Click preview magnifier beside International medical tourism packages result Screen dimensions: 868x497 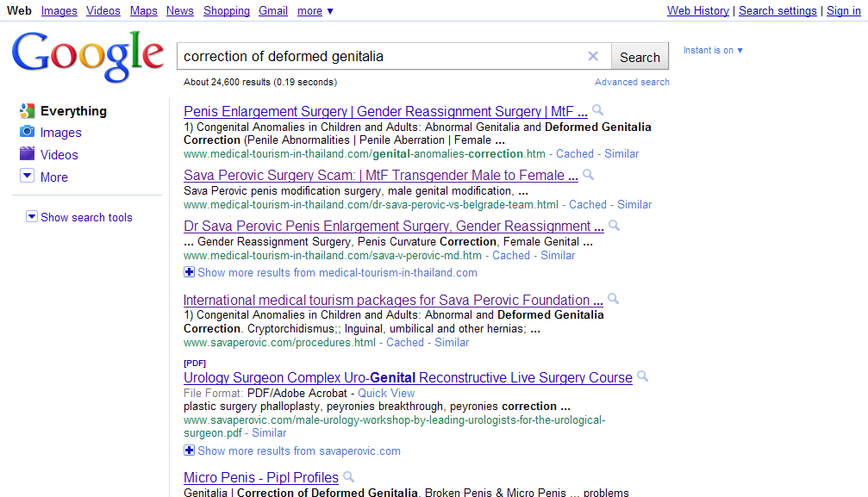[614, 300]
